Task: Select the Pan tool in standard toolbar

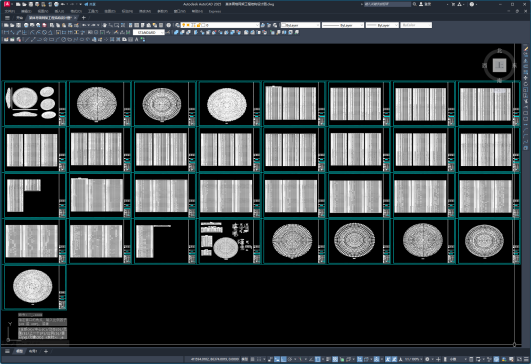Action: [105, 25]
